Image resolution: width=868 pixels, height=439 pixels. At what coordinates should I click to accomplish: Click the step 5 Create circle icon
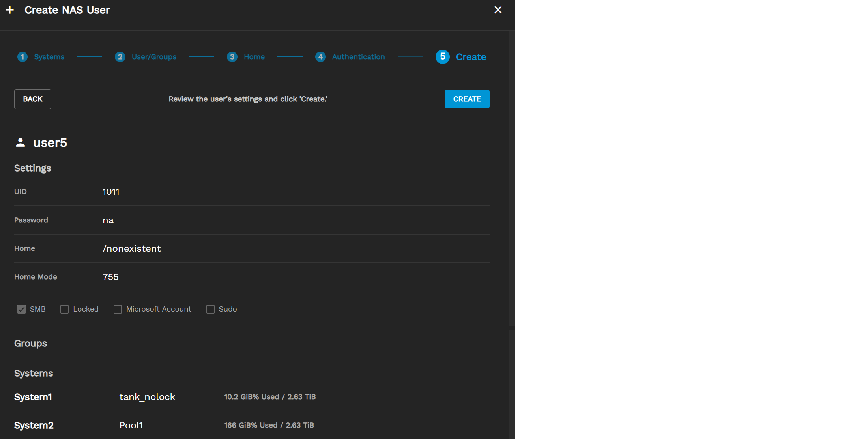(442, 57)
